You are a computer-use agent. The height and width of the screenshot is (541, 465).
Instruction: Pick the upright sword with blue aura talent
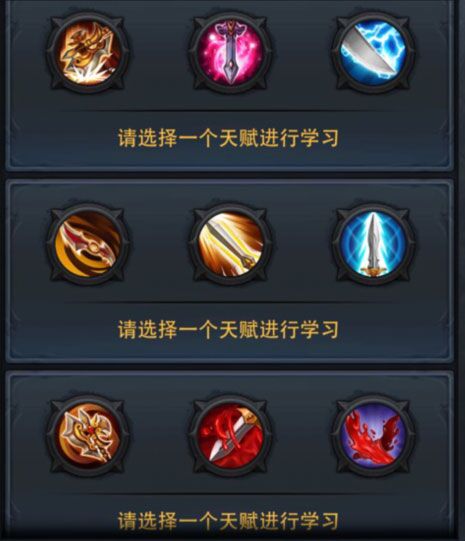[x=373, y=244]
